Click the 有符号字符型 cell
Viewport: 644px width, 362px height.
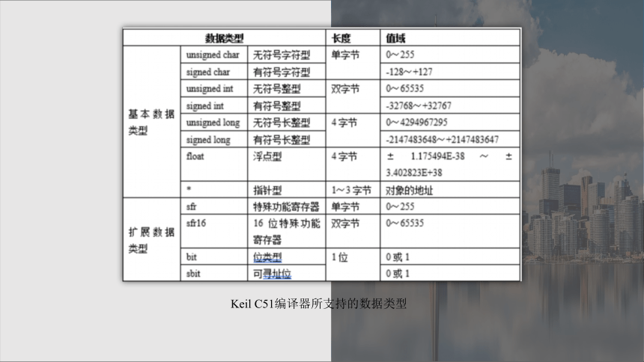point(287,72)
